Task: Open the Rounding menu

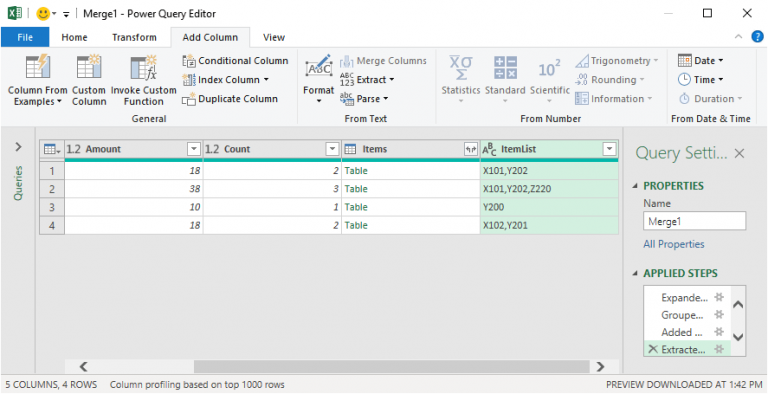Action: coord(610,79)
